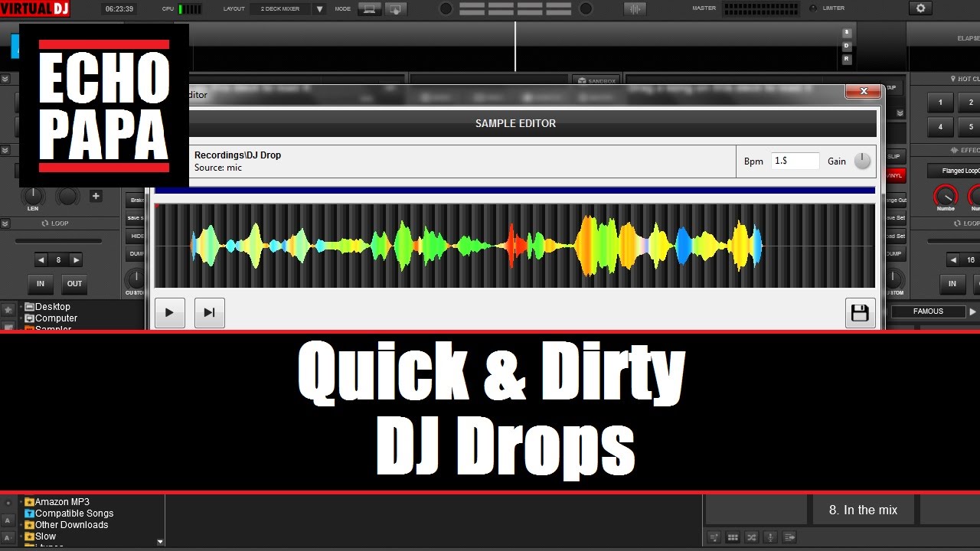Click the HOT CUES pin icon
Screen dimensions: 980x551
coord(952,79)
